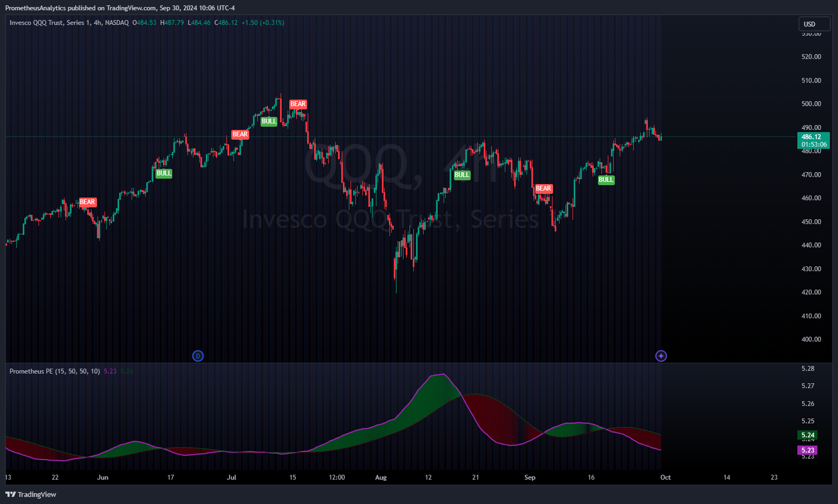Click the Invesco QQQ Trust symbol title
Screen dimensions: 838x504
coord(69,23)
